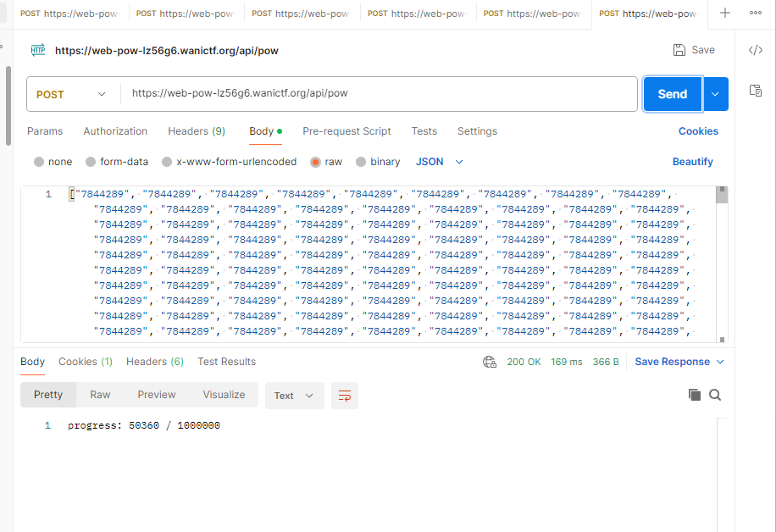The image size is (776, 532).
Task: Select the binary body option
Action: coord(378,162)
